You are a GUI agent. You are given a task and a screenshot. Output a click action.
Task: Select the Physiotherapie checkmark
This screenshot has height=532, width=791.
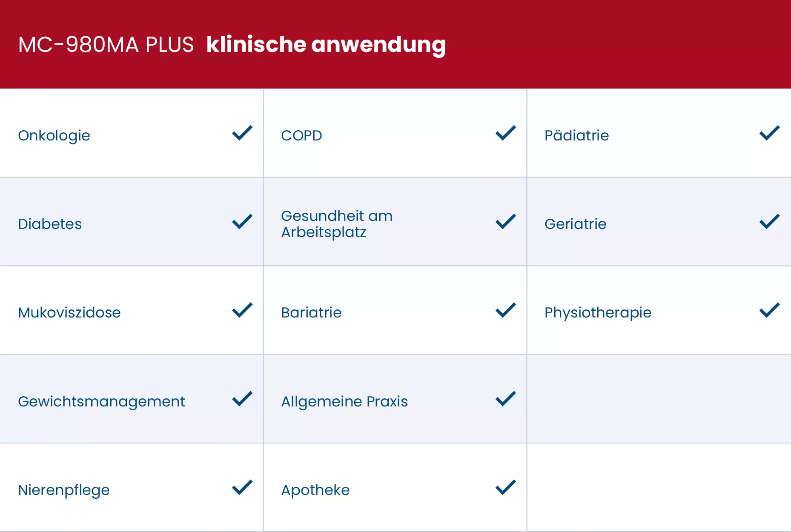coord(770,310)
